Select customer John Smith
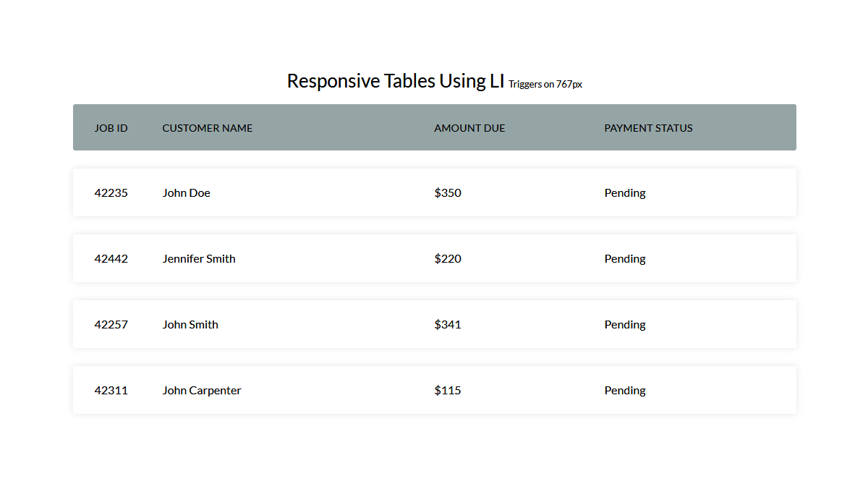868x492 pixels. tap(190, 325)
